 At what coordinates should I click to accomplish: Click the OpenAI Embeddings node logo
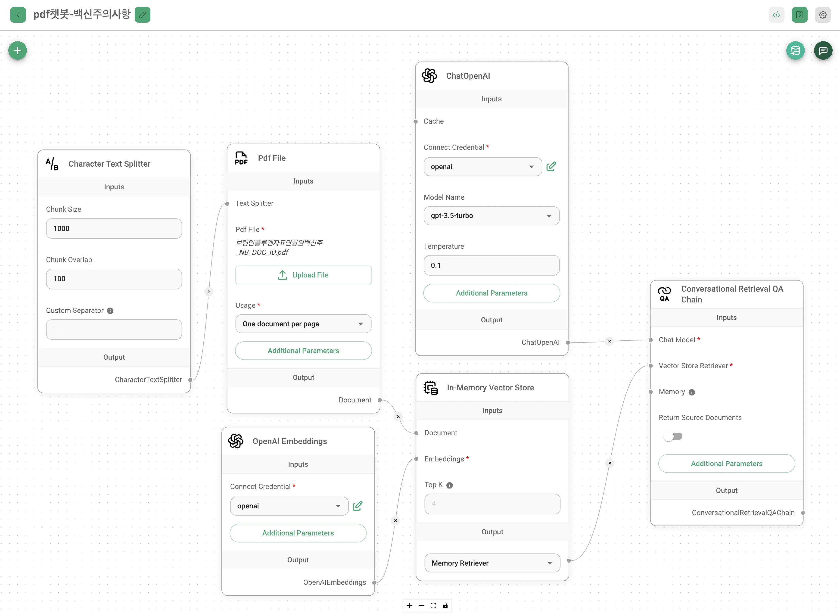click(236, 441)
